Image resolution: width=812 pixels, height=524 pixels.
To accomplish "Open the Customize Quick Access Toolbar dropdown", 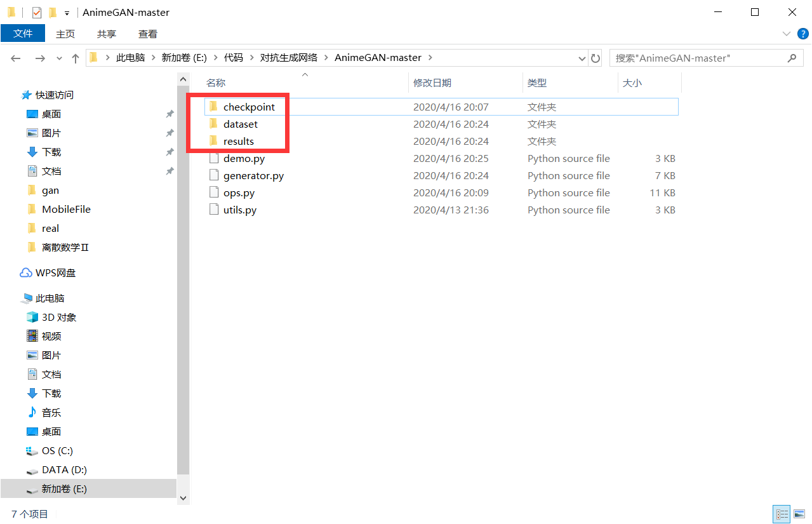I will coord(67,13).
